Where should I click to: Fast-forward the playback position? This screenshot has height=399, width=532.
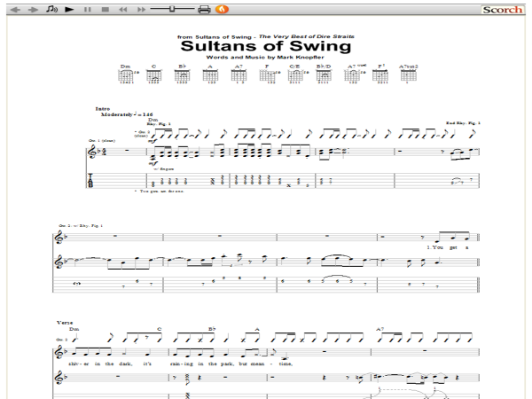[x=141, y=10]
